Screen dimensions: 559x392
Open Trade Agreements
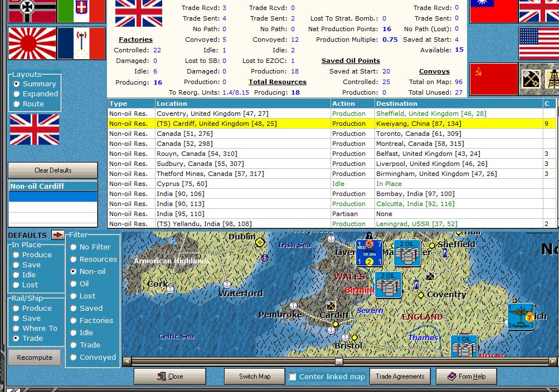point(400,376)
